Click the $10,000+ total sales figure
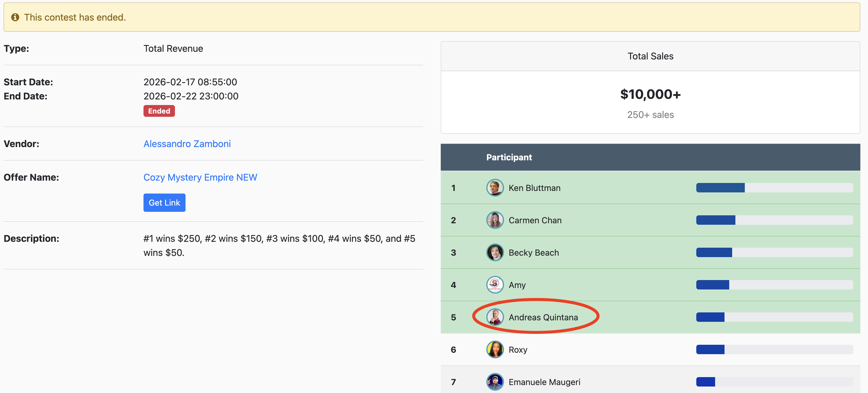 tap(650, 94)
